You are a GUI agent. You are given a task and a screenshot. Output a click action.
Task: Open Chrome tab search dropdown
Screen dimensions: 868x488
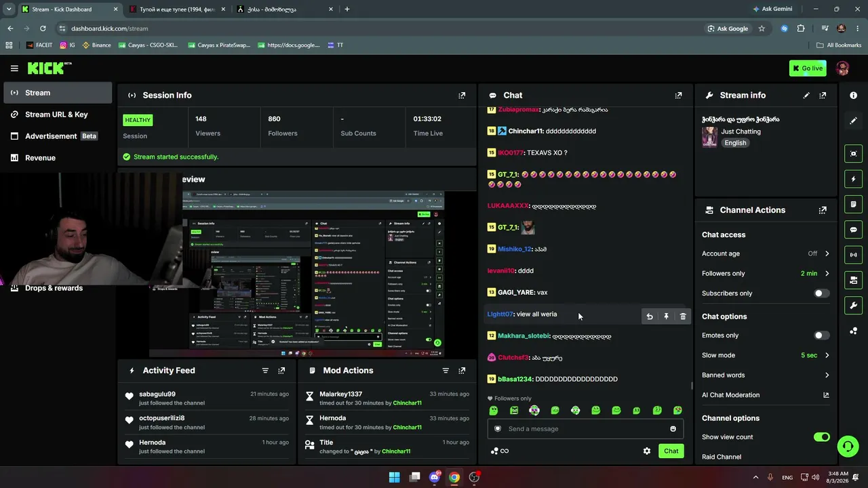[x=9, y=9]
